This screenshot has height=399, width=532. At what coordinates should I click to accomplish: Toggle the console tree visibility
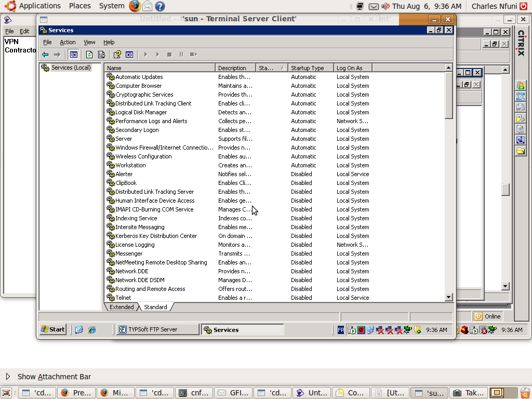pyautogui.click(x=73, y=54)
